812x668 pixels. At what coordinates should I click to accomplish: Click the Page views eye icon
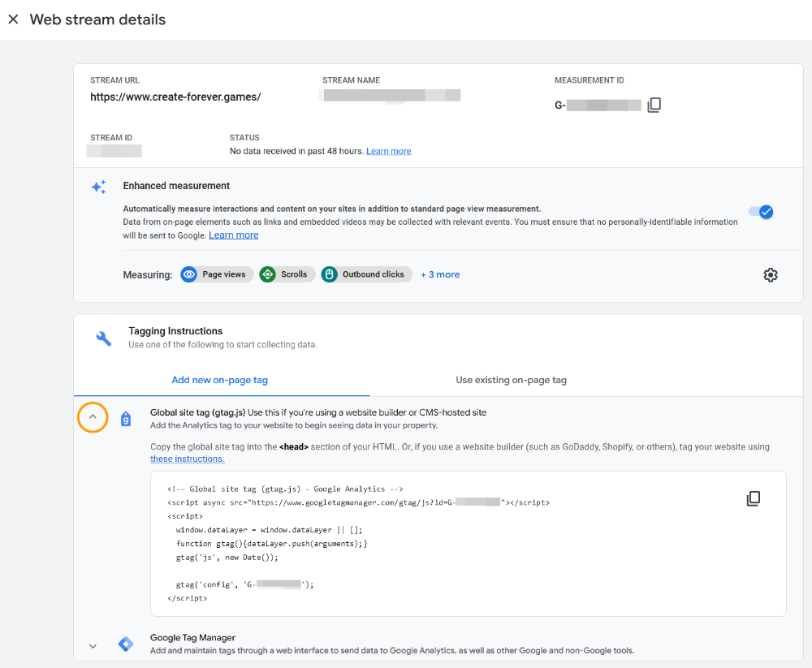189,274
